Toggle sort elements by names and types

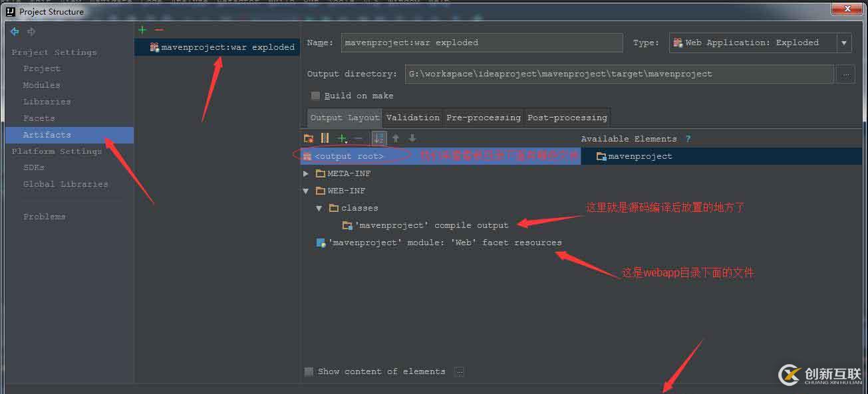click(378, 138)
